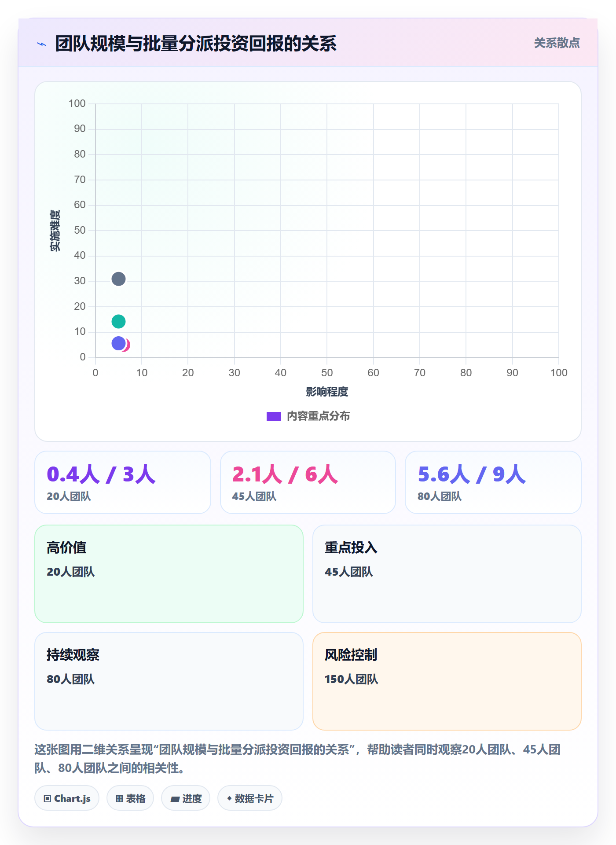Select the 持续观察 quadrant card

point(169,681)
